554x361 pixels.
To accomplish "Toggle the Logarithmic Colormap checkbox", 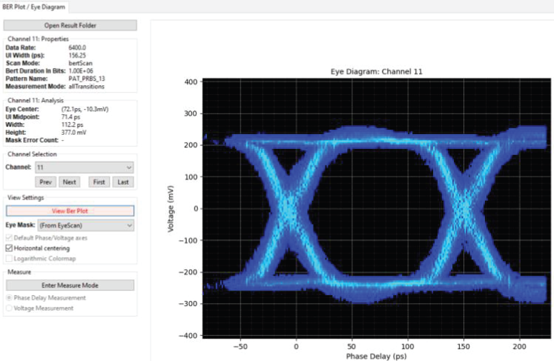I will (9, 259).
